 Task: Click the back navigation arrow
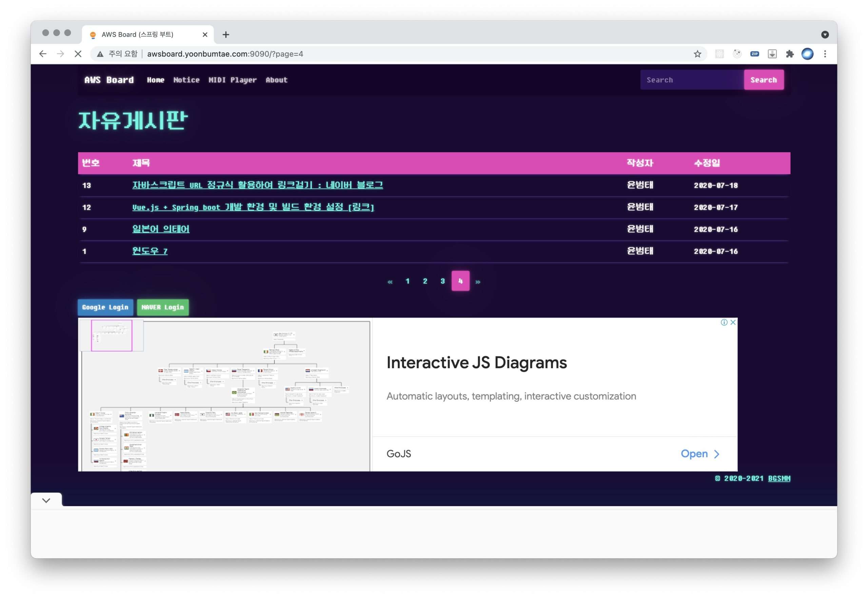(x=43, y=54)
